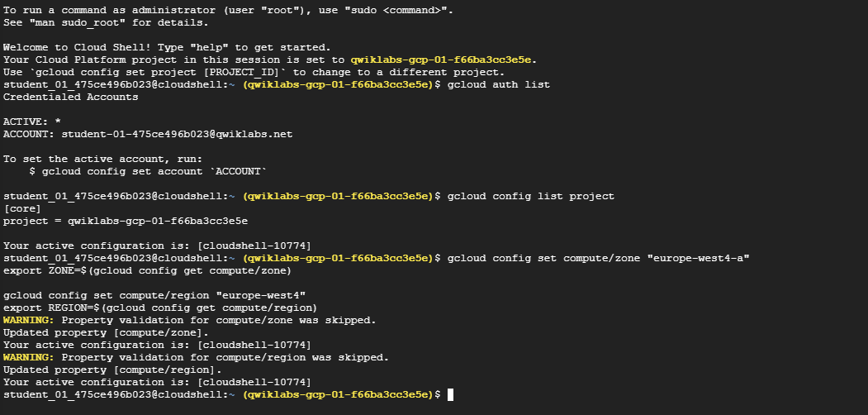Click the student-01 qwiklabs.net account email

coord(177,134)
